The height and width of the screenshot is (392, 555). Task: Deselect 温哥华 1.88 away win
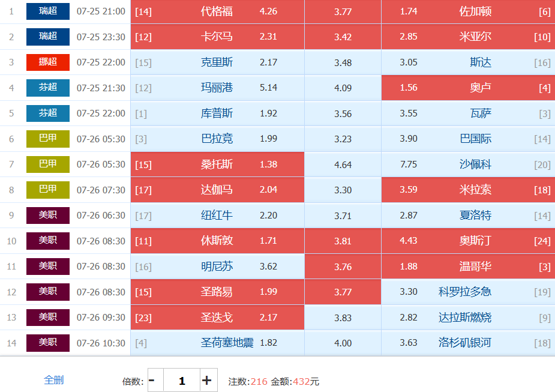point(468,267)
